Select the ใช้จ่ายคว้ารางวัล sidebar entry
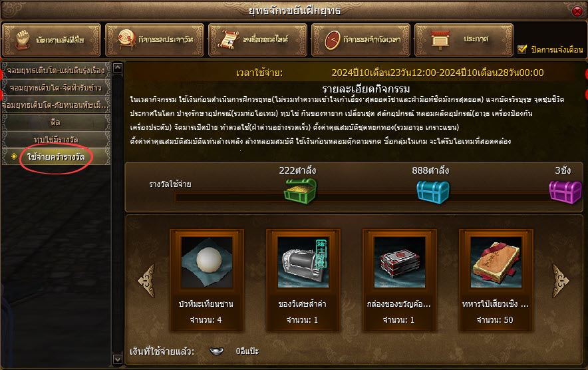Viewport: 588px width, 370px height. coord(57,156)
